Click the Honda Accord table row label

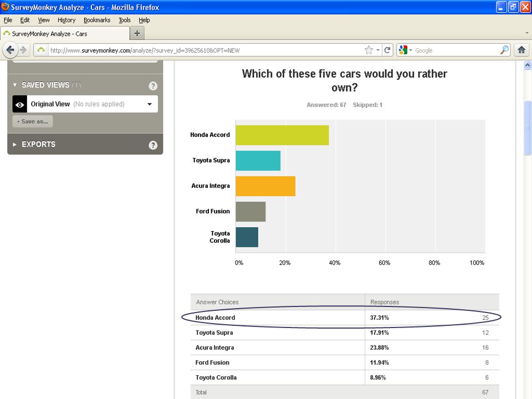[x=215, y=318]
